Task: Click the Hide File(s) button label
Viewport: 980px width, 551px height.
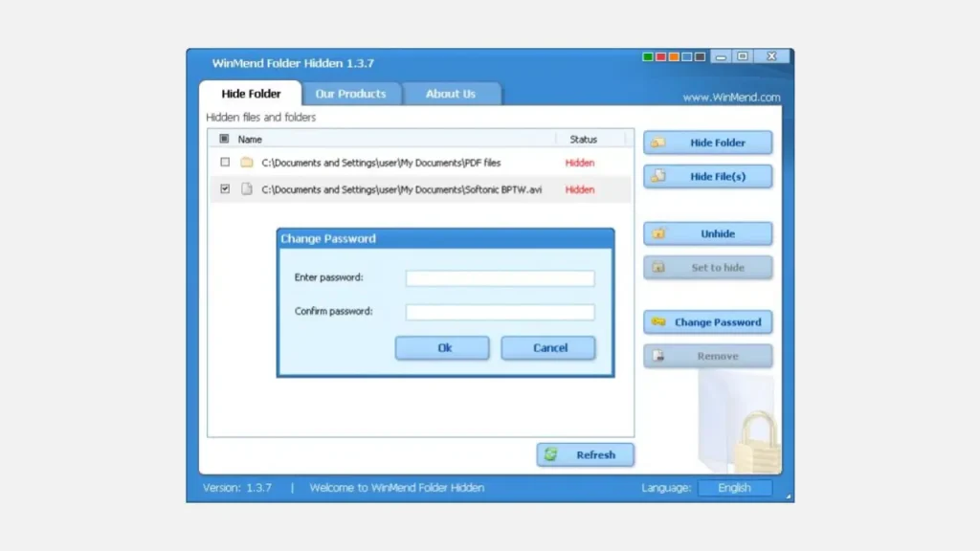Action: [718, 176]
